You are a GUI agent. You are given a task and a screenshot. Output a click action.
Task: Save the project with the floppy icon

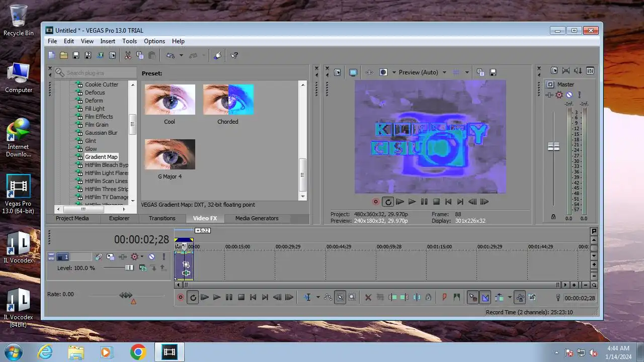coord(76,56)
